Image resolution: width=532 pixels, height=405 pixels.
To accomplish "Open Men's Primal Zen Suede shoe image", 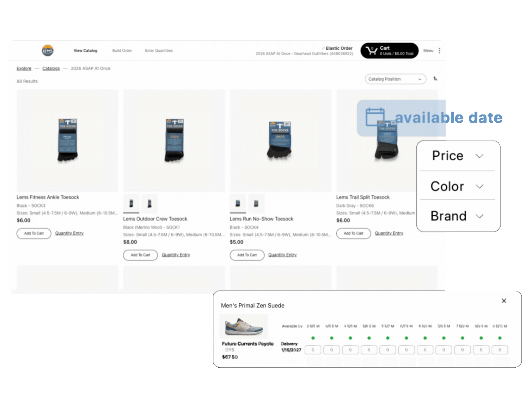I will 244,326.
